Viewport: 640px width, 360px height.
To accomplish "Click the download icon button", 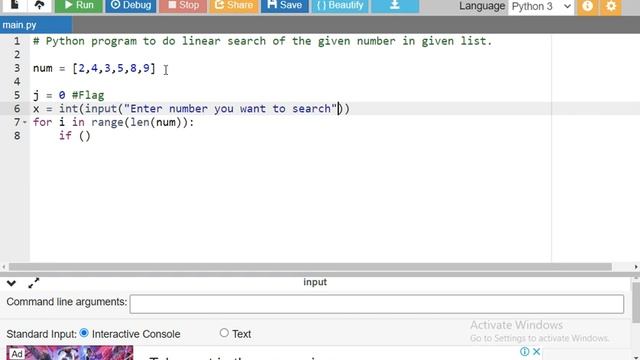I will tap(395, 5).
